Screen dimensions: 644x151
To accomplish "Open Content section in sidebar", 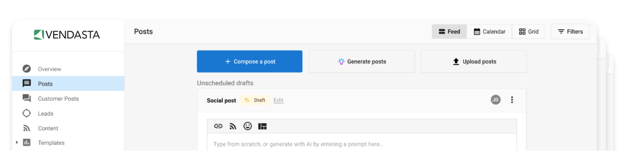I will coord(48,128).
